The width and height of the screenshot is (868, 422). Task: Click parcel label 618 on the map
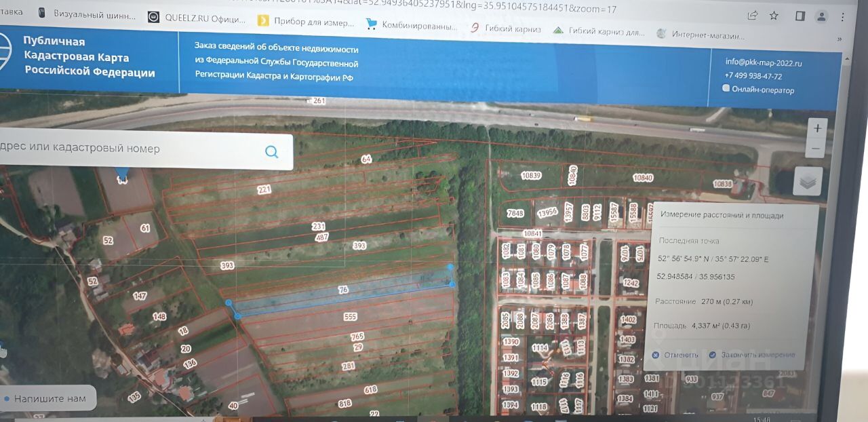(x=370, y=389)
